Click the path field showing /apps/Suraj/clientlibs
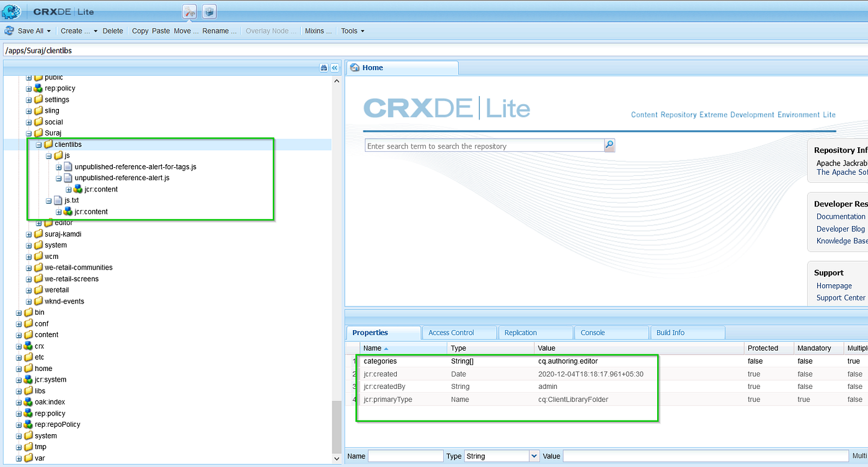Viewport: 868px width, 467px height. pos(434,50)
